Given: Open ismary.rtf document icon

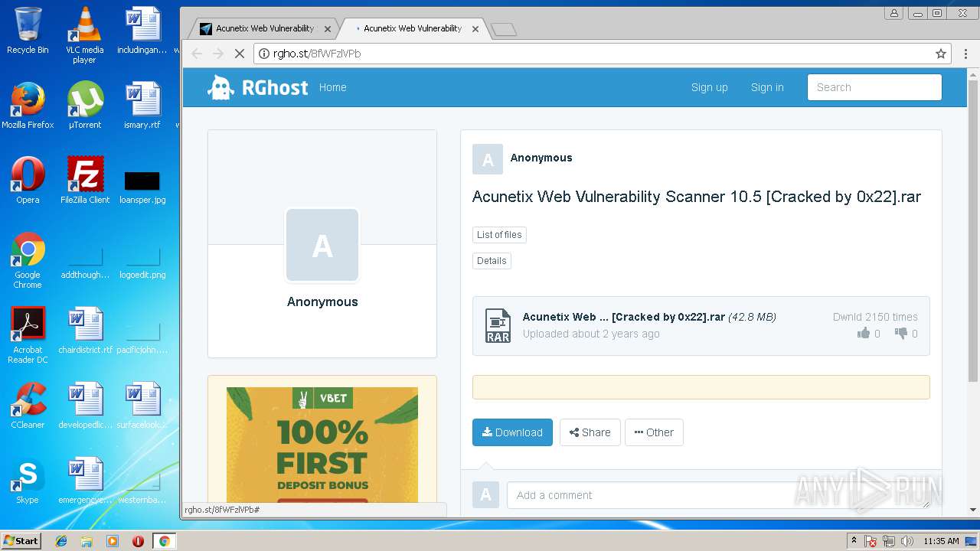Looking at the screenshot, I should click(x=142, y=106).
